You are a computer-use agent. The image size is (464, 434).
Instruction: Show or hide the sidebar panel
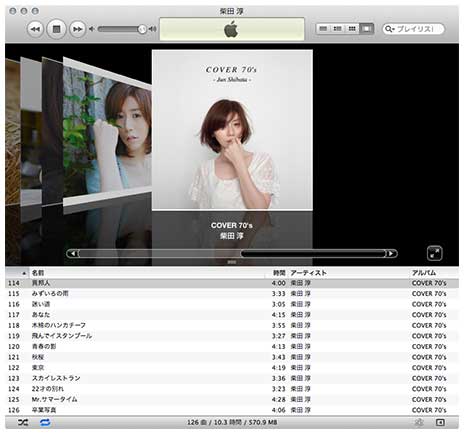(440, 423)
